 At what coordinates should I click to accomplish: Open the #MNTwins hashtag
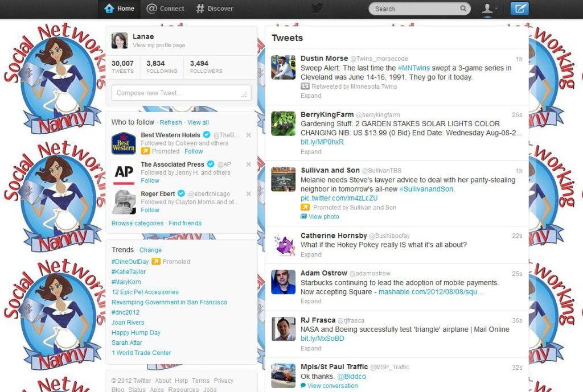(413, 68)
